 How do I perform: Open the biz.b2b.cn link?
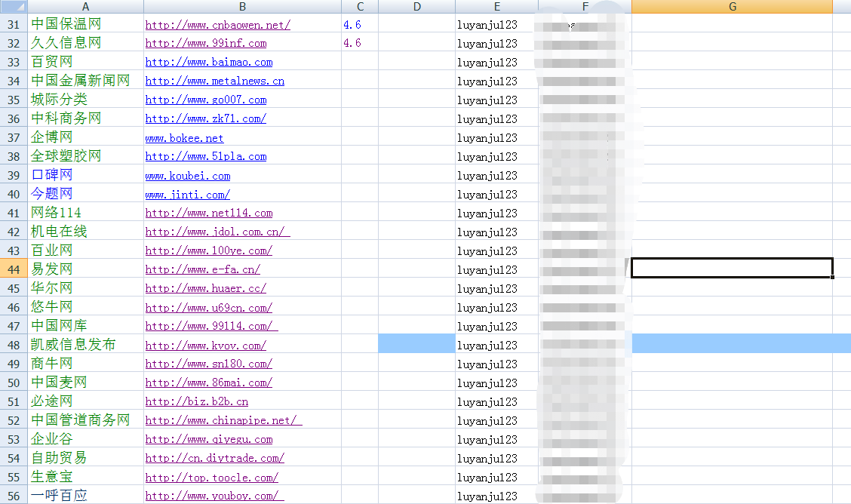point(196,402)
